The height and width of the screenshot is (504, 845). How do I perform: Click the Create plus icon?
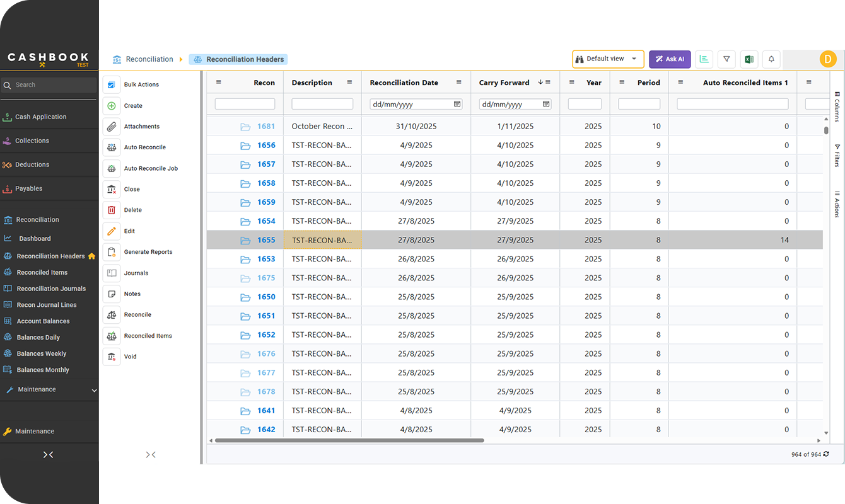tap(112, 106)
